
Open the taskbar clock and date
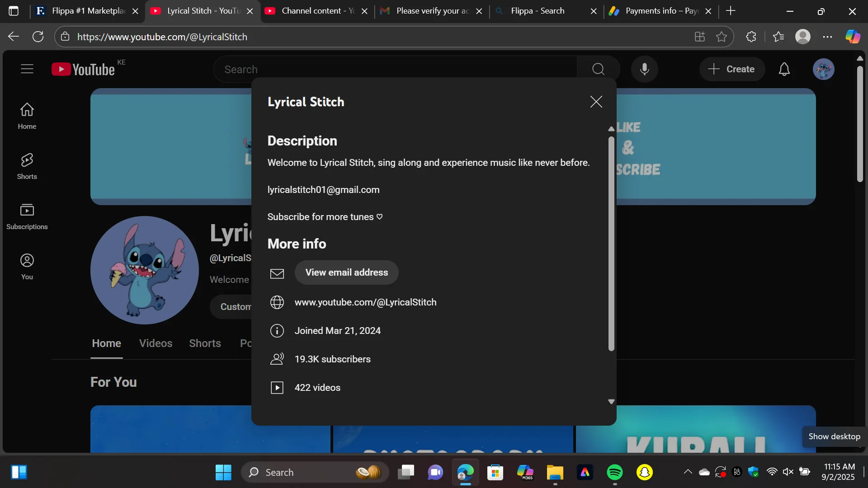click(838, 472)
